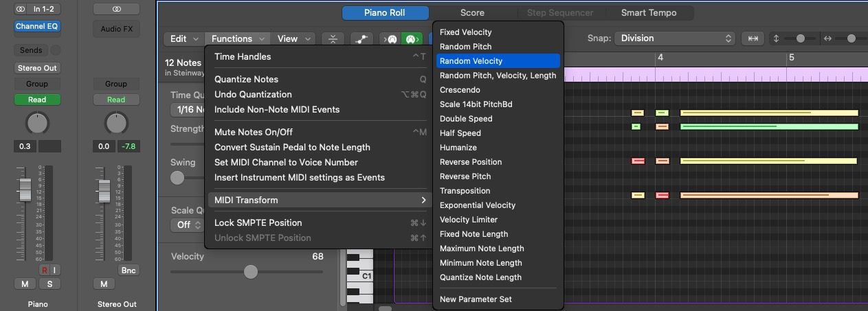Click the Stereo Out pan knob
The height and width of the screenshot is (311, 868).
pyautogui.click(x=116, y=124)
